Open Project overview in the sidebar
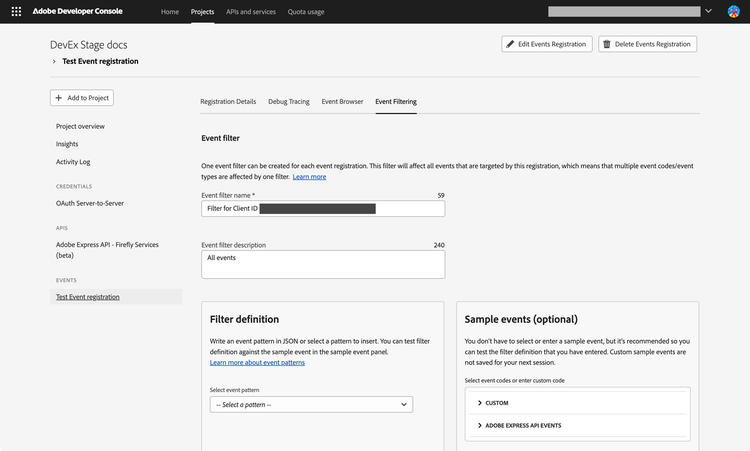 pyautogui.click(x=80, y=126)
